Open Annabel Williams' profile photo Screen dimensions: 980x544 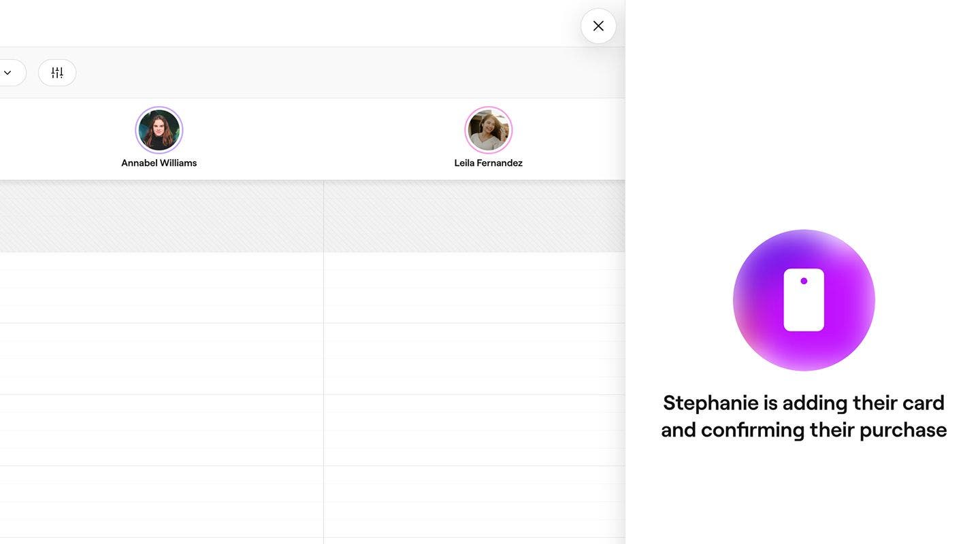point(159,130)
